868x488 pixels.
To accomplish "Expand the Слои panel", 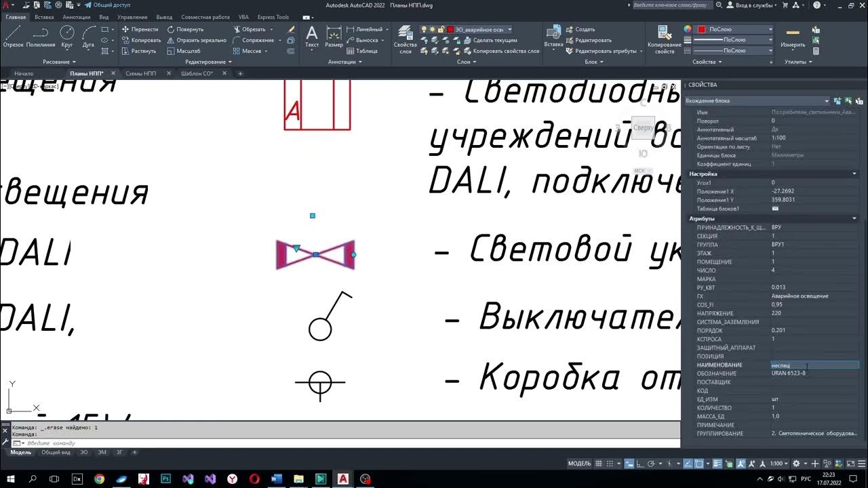I will (466, 62).
